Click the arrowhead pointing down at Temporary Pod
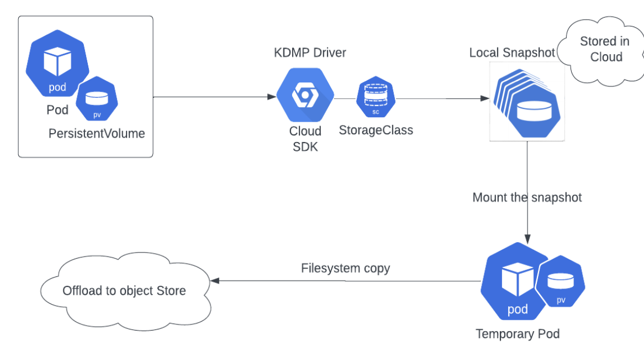The width and height of the screenshot is (644, 356). [x=527, y=238]
